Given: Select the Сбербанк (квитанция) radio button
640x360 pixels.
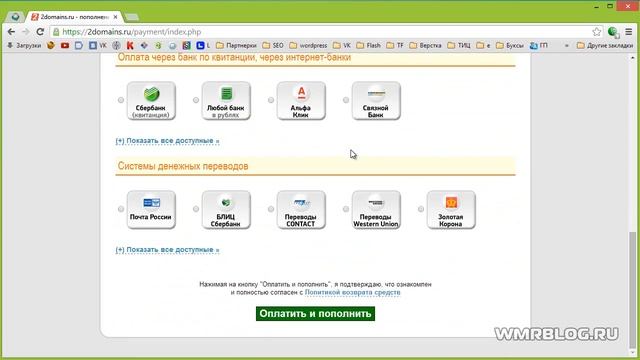Looking at the screenshot, I should click(x=121, y=100).
